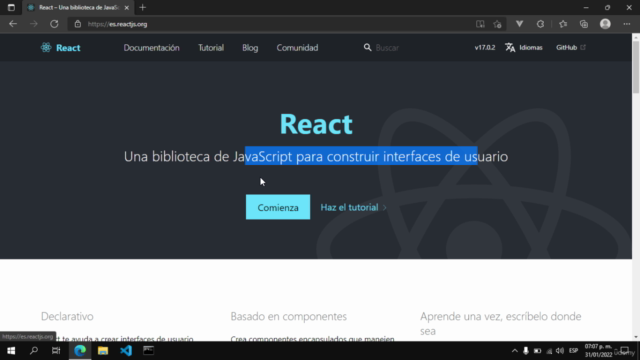Click the ESP language indicator

[573, 351]
